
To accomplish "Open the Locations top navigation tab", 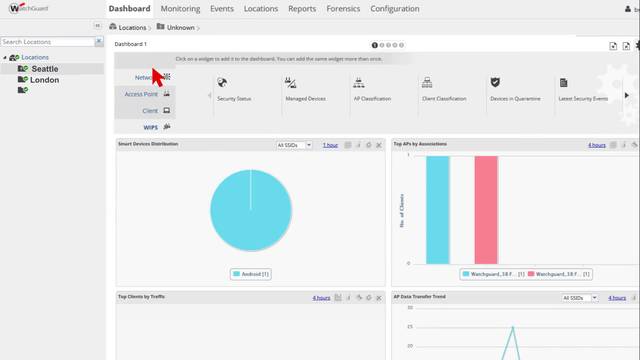I will (261, 9).
